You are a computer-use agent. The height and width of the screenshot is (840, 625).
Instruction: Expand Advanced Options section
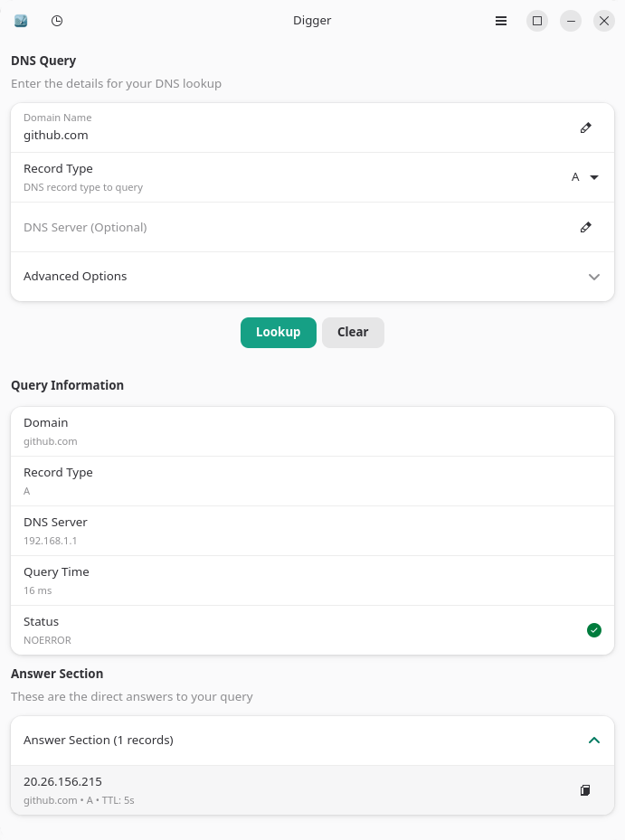tap(313, 277)
